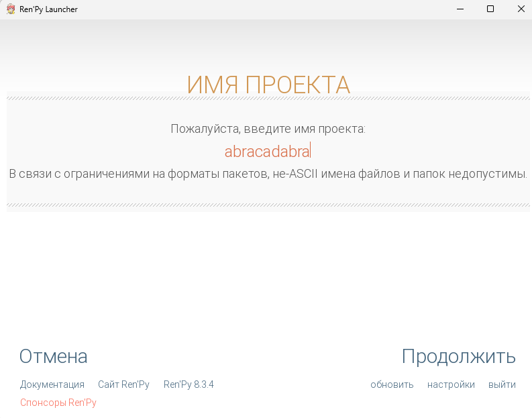
Task: Click выйти to quit launcher
Action: click(x=502, y=384)
